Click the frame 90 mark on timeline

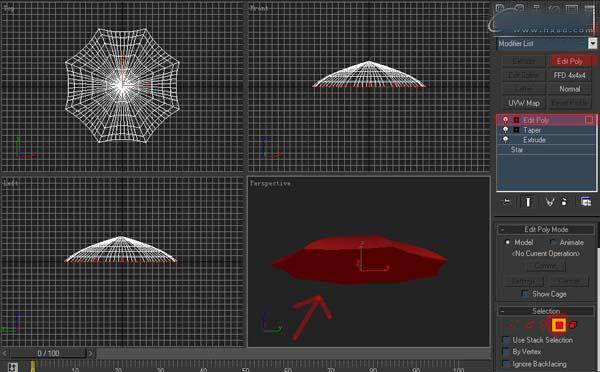(416, 369)
